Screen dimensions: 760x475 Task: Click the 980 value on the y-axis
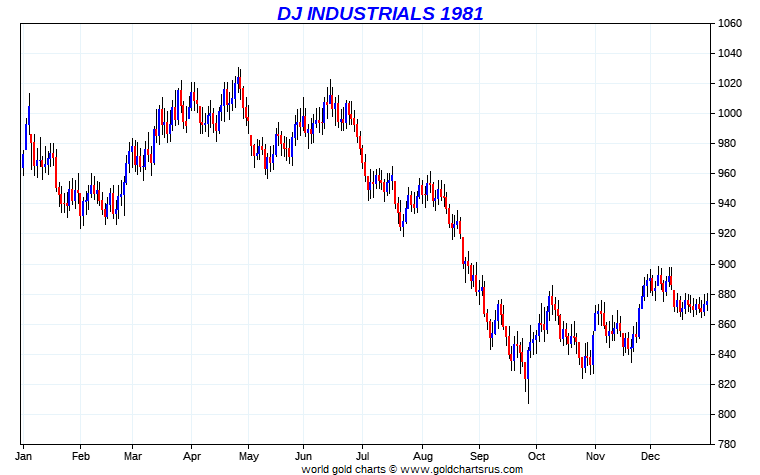pos(727,143)
